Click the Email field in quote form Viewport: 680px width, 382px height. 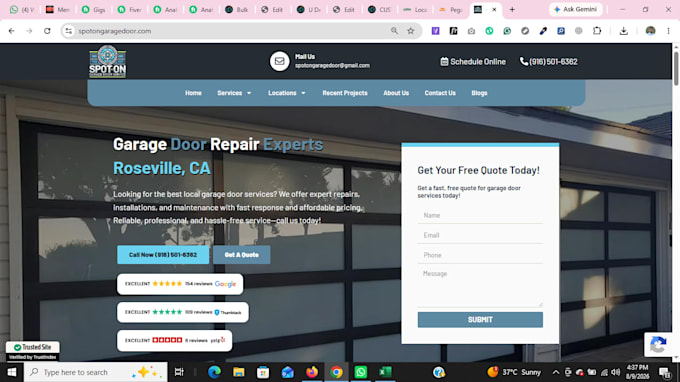click(x=480, y=235)
